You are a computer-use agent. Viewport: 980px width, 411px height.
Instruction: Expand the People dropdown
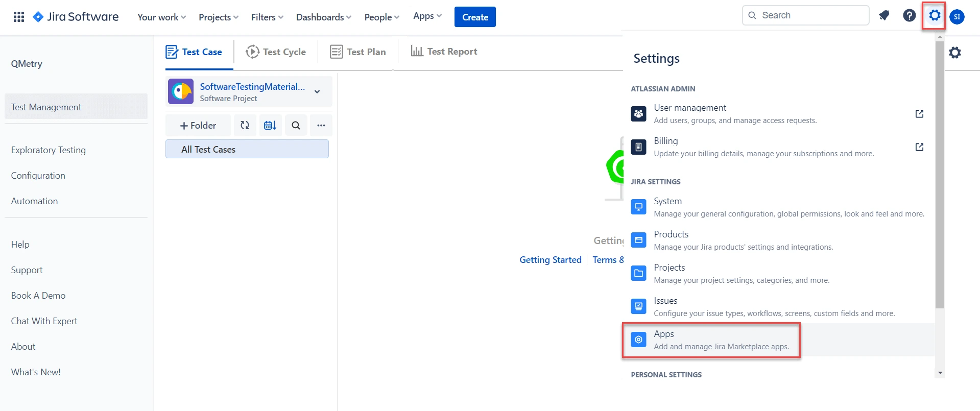pos(381,17)
